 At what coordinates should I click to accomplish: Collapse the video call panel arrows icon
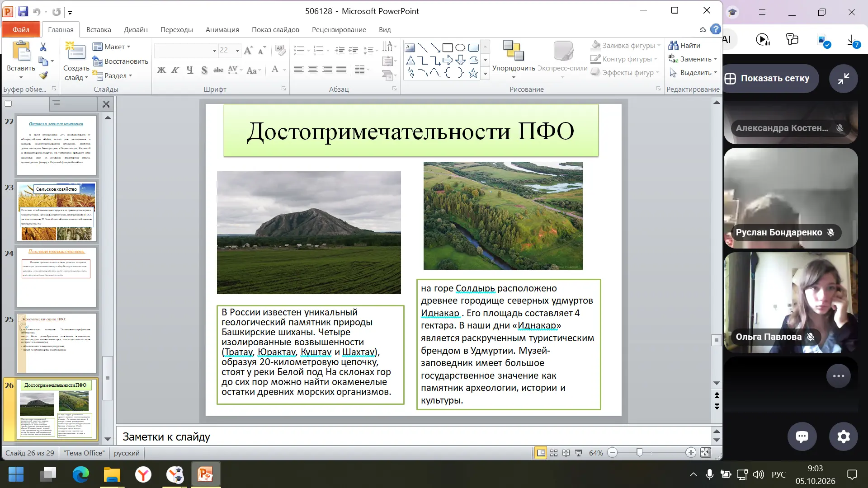[x=843, y=79]
